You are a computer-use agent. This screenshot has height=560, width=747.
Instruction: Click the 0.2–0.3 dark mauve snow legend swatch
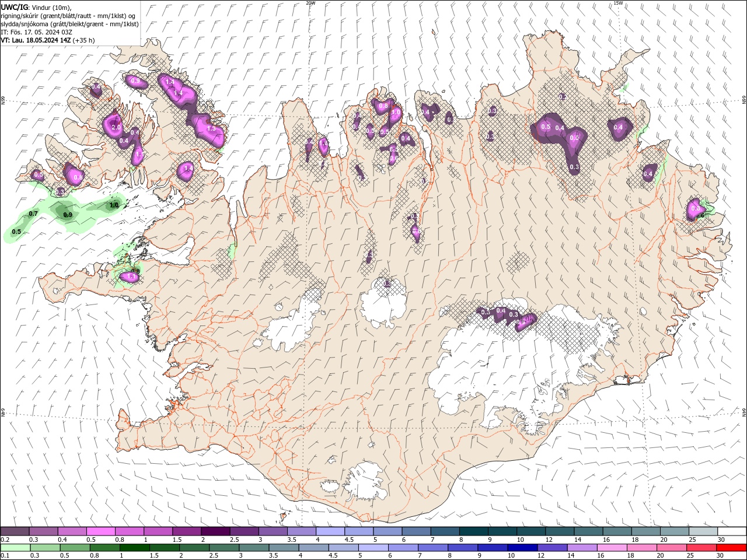click(x=15, y=531)
